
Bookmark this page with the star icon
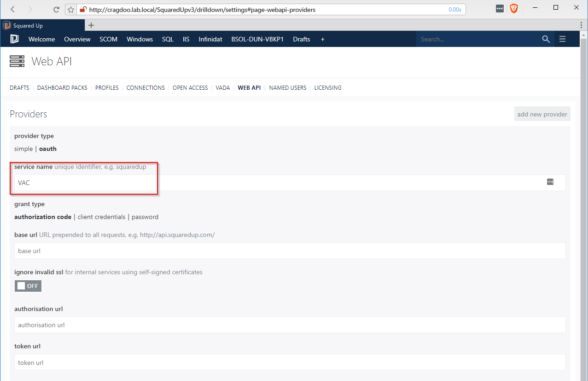coord(71,9)
